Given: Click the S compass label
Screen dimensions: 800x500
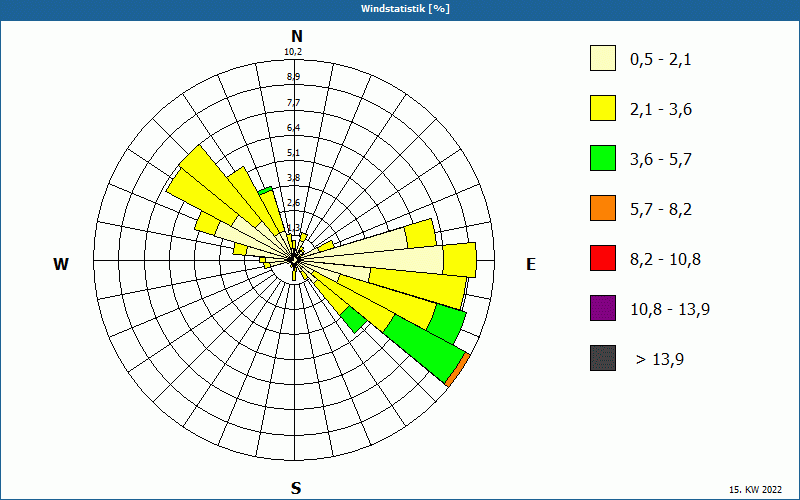Looking at the screenshot, I should 296,488.
